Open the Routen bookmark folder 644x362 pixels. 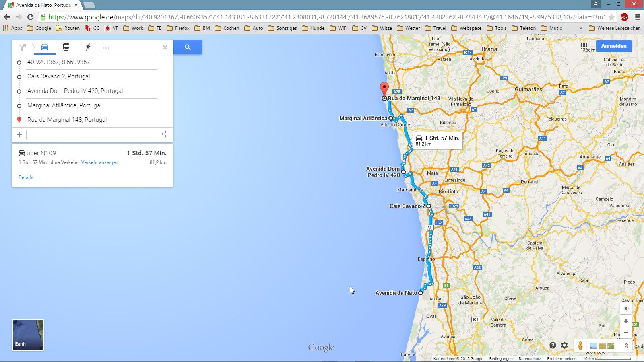point(68,28)
